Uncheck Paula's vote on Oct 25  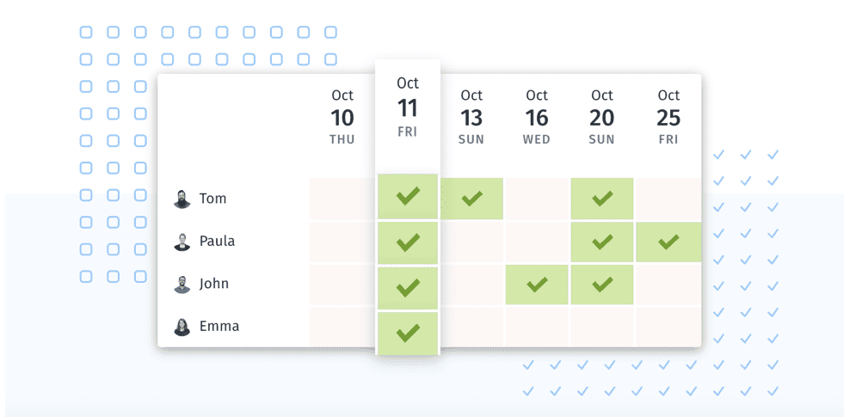coord(668,242)
